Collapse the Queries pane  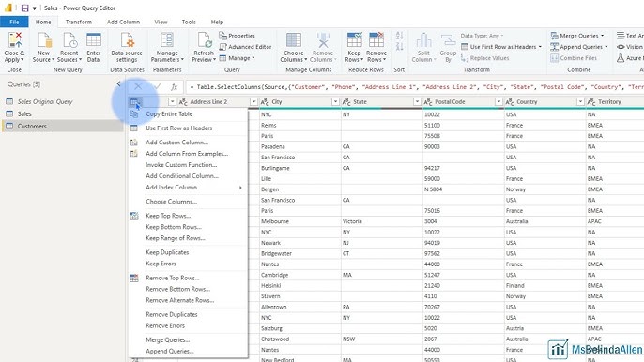[118, 84]
